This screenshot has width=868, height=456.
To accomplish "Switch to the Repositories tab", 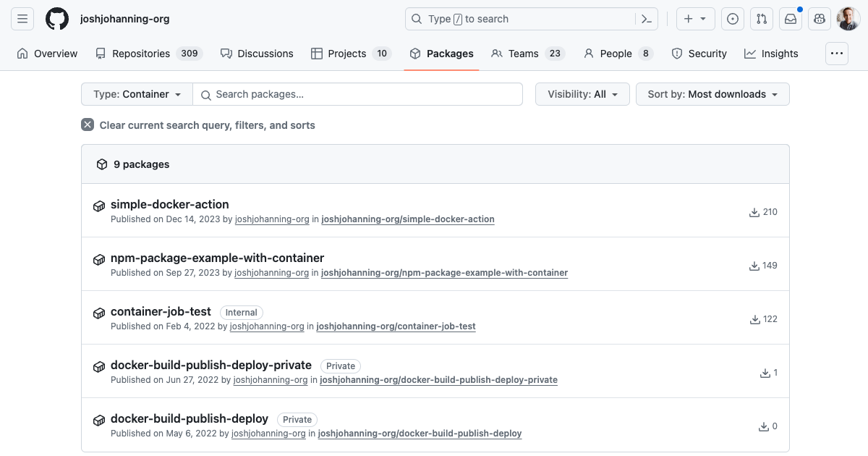I will (148, 54).
